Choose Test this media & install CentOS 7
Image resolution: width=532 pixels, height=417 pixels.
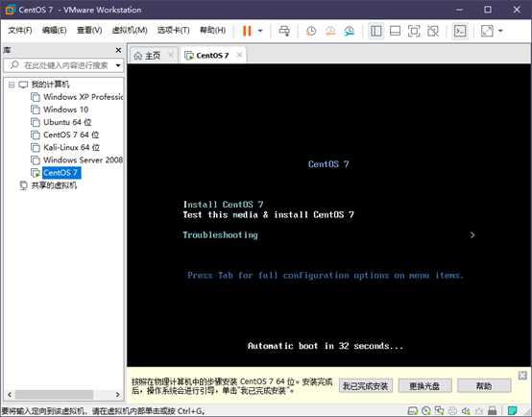pyautogui.click(x=268, y=215)
